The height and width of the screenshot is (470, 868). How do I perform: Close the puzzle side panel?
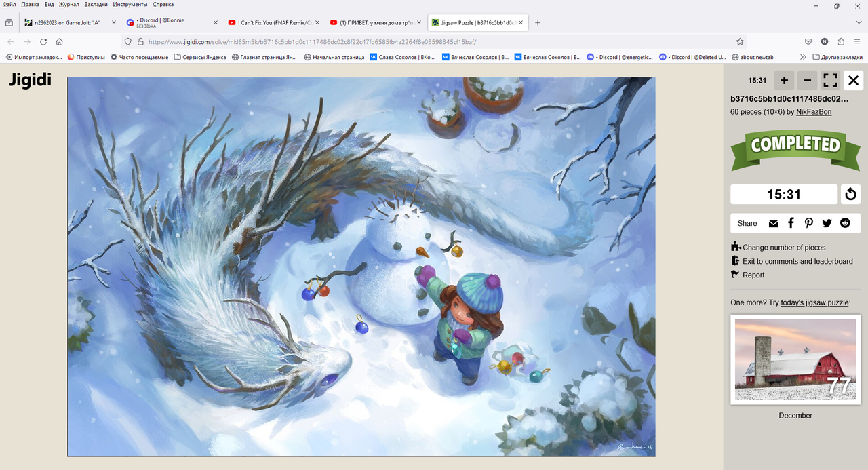(853, 80)
